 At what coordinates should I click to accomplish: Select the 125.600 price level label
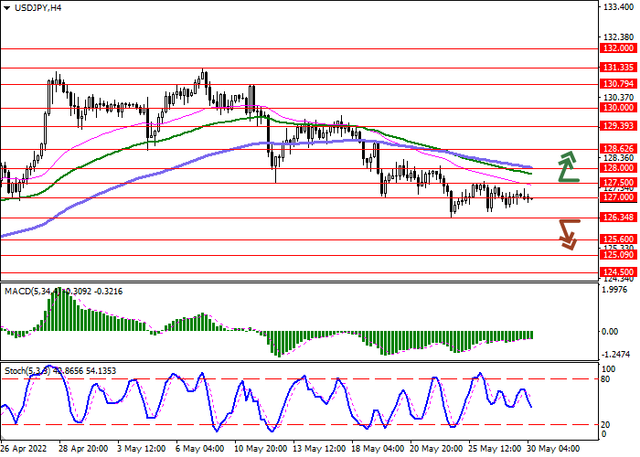pos(617,240)
